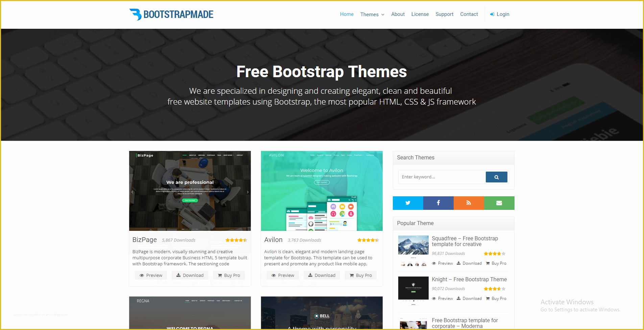This screenshot has height=330, width=644.
Task: Click the "Popular Theme" panel heading
Action: click(x=415, y=223)
